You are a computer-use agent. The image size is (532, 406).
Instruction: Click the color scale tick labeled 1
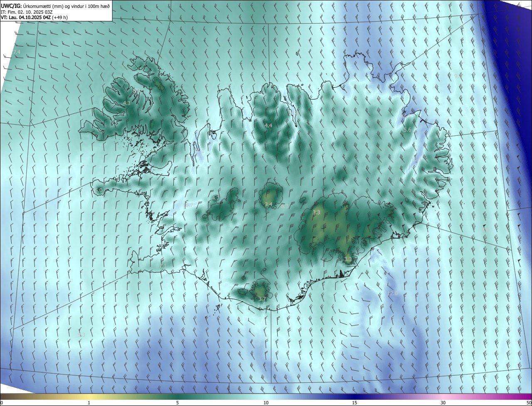[89, 403]
